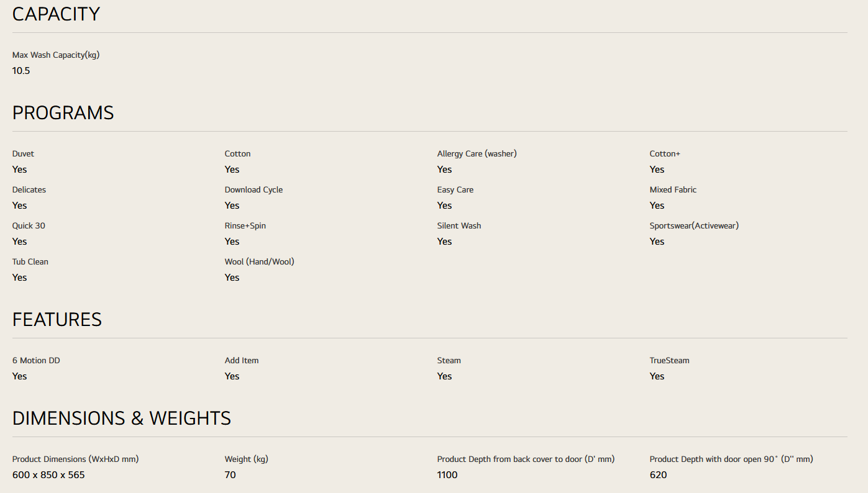Click the Sportswear(Activewear) label

[x=694, y=225]
